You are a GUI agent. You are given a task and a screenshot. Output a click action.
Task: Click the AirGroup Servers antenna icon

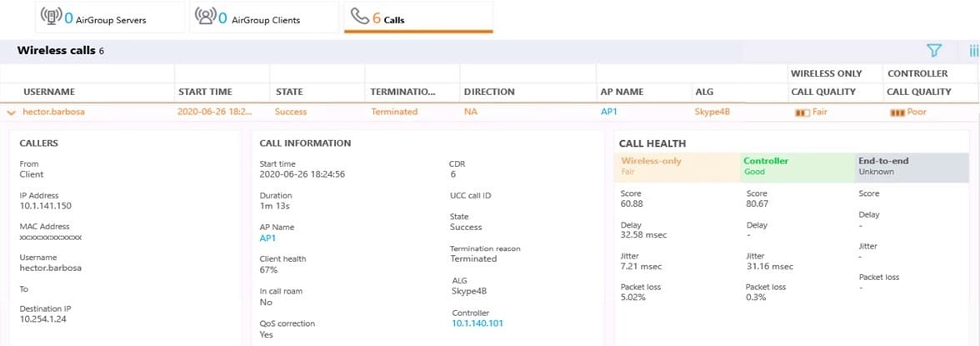click(x=51, y=17)
